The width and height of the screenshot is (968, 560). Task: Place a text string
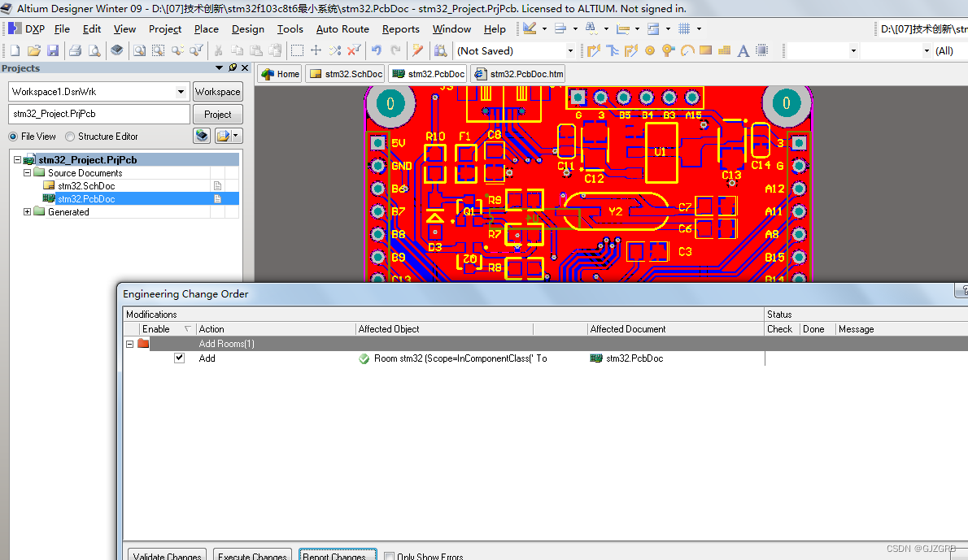point(743,50)
